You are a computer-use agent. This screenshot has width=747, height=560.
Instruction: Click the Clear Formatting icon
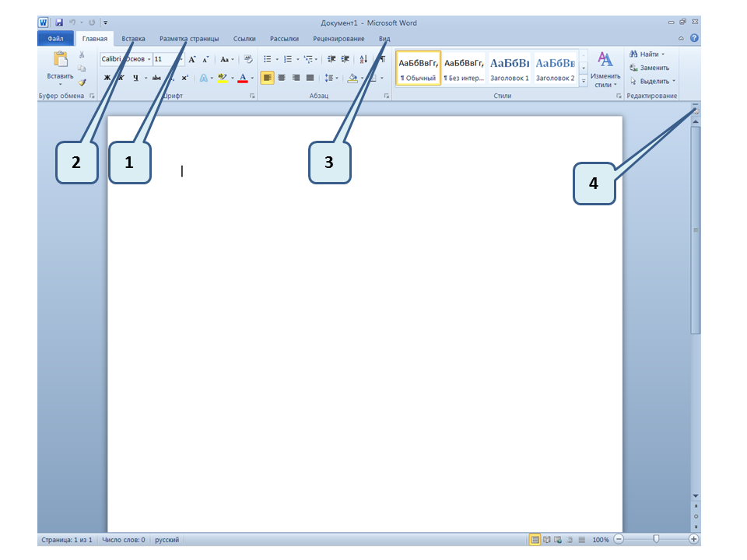pyautogui.click(x=248, y=59)
